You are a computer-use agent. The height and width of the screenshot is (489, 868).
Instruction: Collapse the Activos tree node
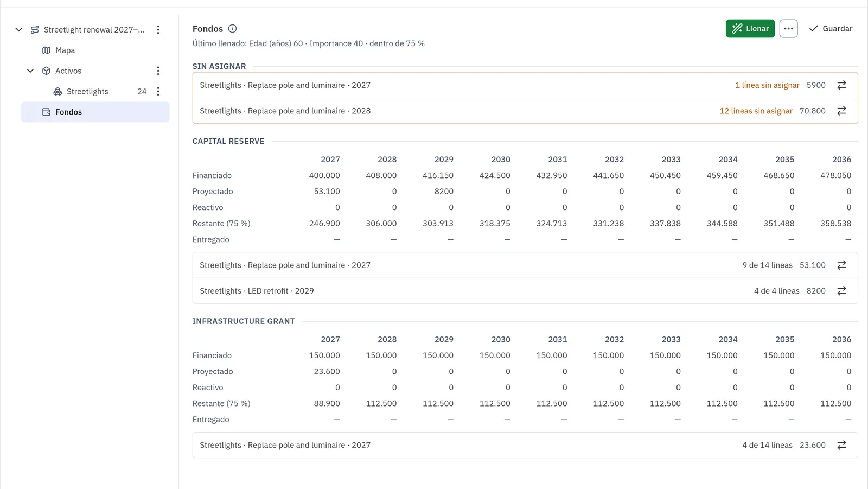(x=30, y=71)
